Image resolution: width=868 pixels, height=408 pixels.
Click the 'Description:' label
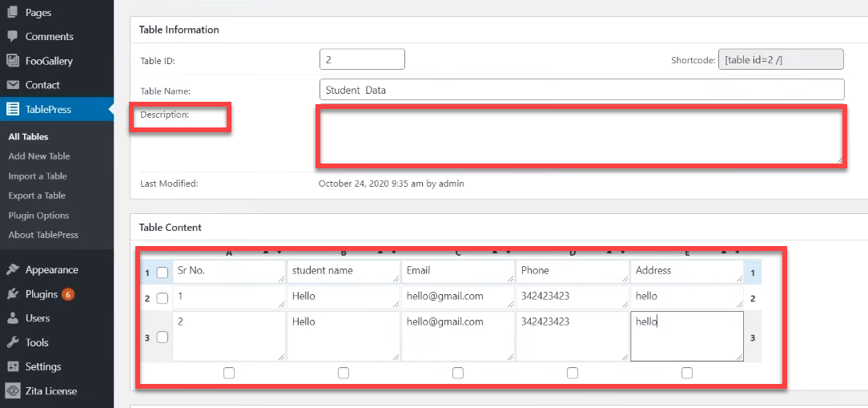165,115
